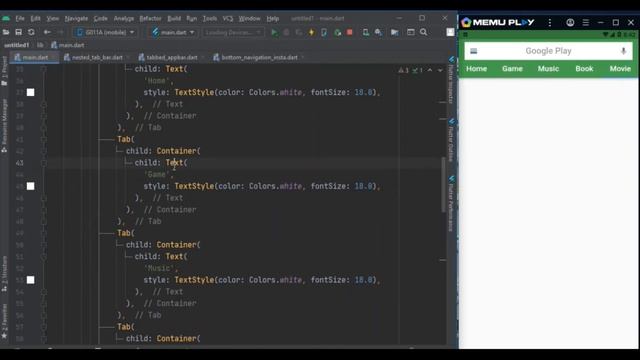Switch to bottom_navigation_insta.dart editor tab
The height and width of the screenshot is (360, 640).
click(259, 58)
